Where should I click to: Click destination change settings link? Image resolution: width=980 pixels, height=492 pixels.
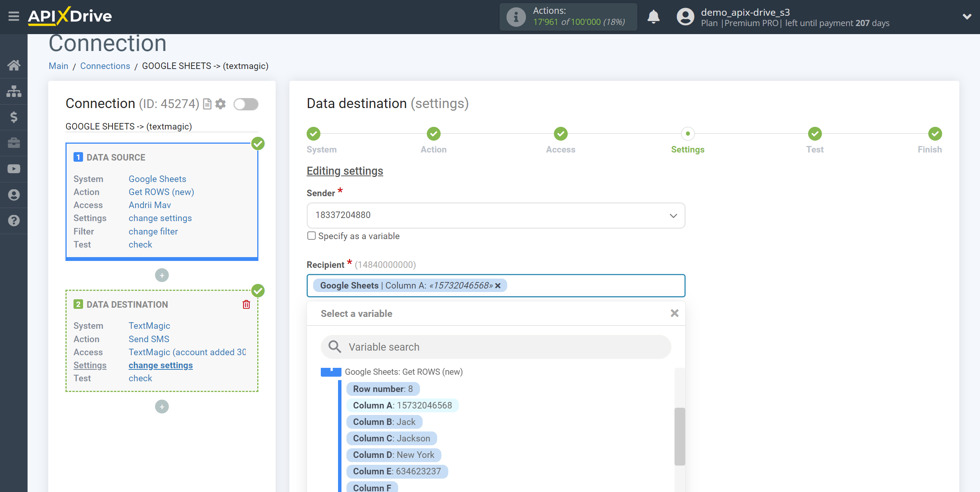[x=160, y=365]
